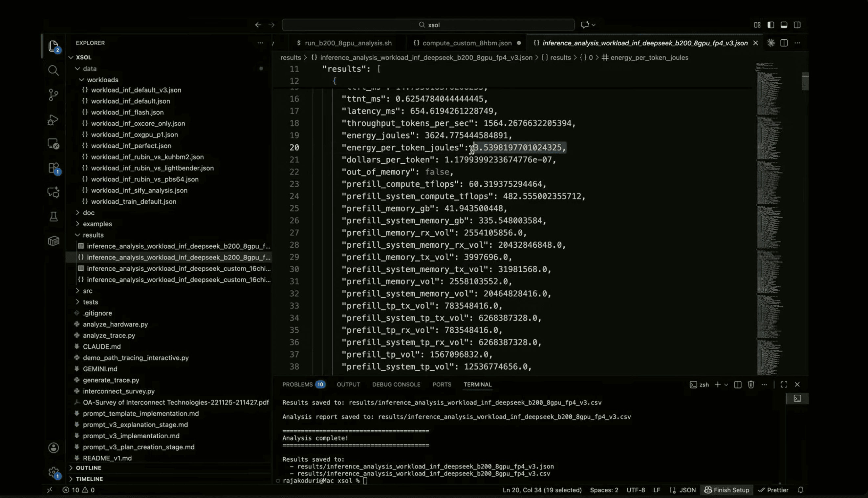Screen dimensions: 868x498
Task: Open the Testing flask view
Action: pos(54,217)
